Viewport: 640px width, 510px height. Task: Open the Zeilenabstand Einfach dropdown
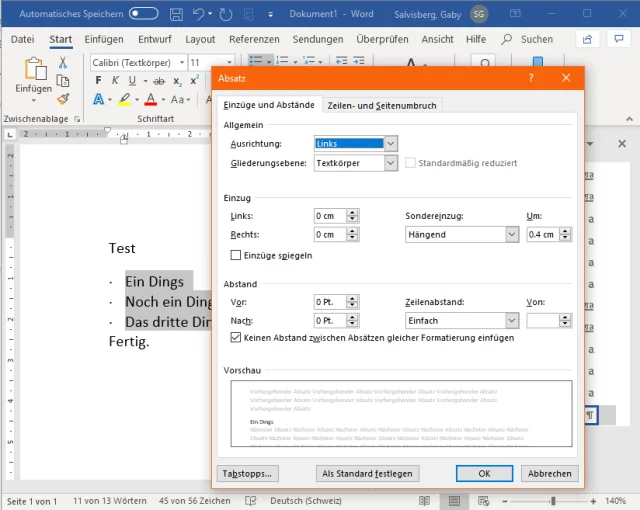[511, 321]
